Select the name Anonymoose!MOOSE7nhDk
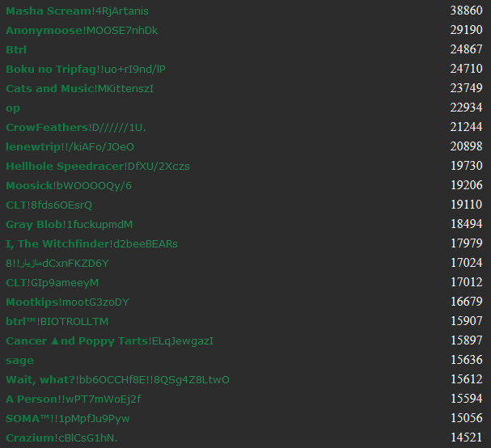This screenshot has height=448, width=491. tap(82, 31)
